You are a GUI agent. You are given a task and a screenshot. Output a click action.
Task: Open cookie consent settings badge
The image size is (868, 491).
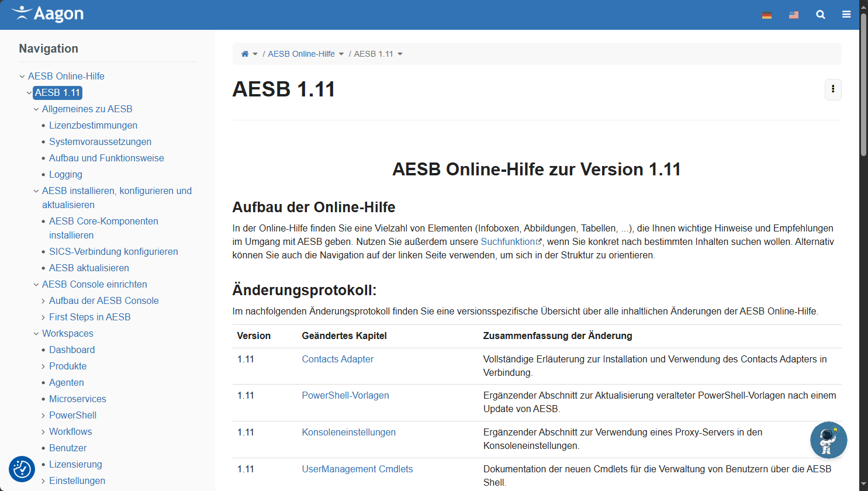click(x=22, y=469)
